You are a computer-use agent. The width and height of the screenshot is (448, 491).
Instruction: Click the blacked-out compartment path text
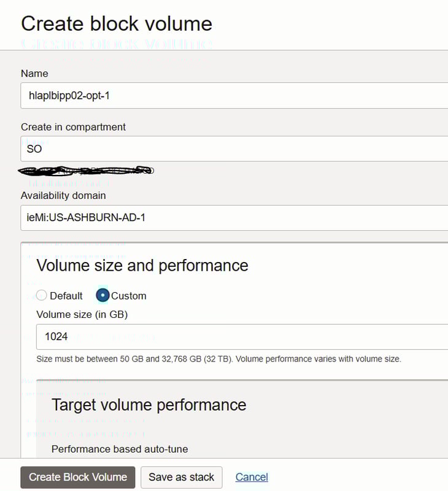point(86,170)
